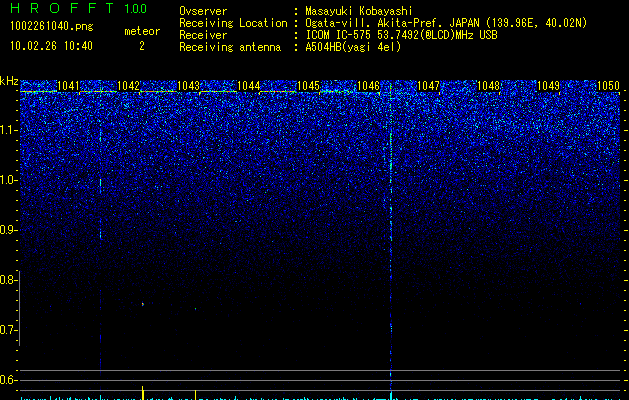Click the A504HB(yagi 4el) antenna text
The height and width of the screenshot is (400, 629).
pyautogui.click(x=353, y=47)
